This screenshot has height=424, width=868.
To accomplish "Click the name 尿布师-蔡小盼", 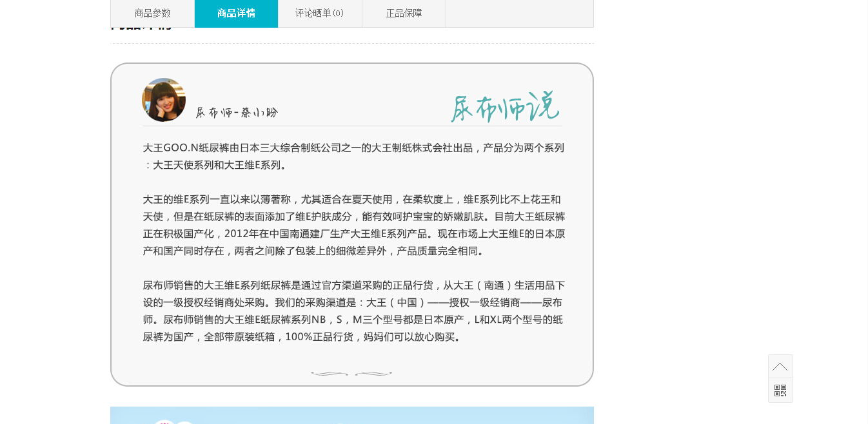I will (237, 113).
